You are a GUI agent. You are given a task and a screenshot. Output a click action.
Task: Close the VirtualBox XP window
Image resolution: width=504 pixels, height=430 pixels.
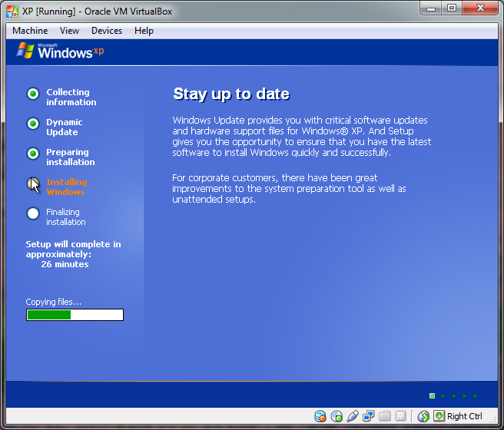[480, 8]
